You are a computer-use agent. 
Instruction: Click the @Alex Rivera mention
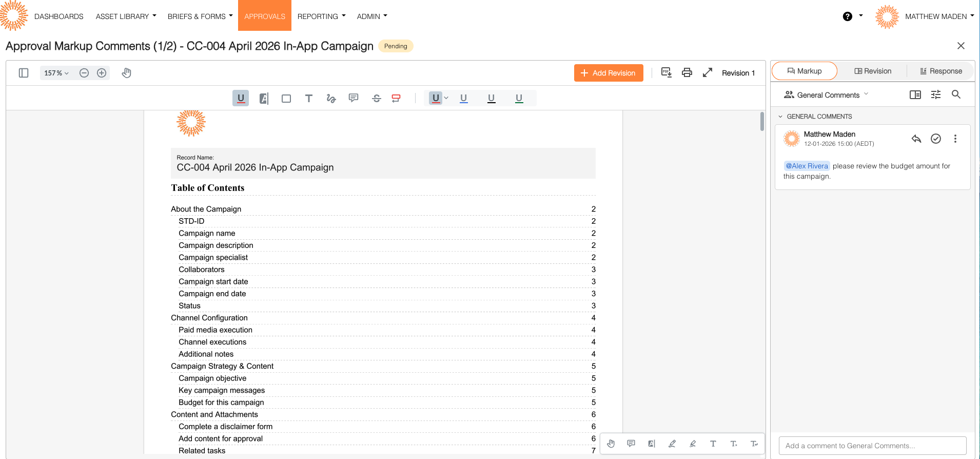pyautogui.click(x=807, y=166)
